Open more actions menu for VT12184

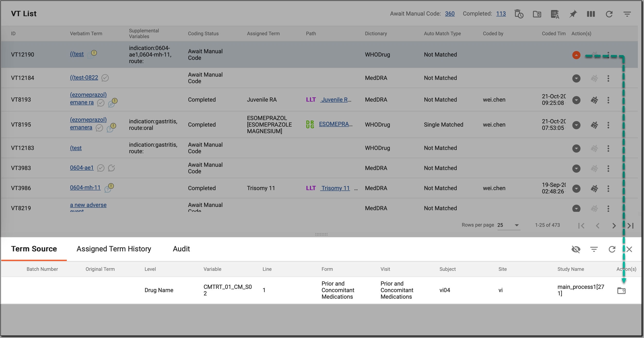(608, 78)
